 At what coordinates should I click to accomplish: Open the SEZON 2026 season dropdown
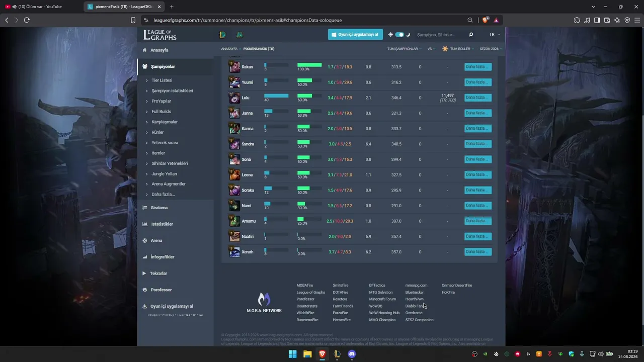(x=491, y=49)
